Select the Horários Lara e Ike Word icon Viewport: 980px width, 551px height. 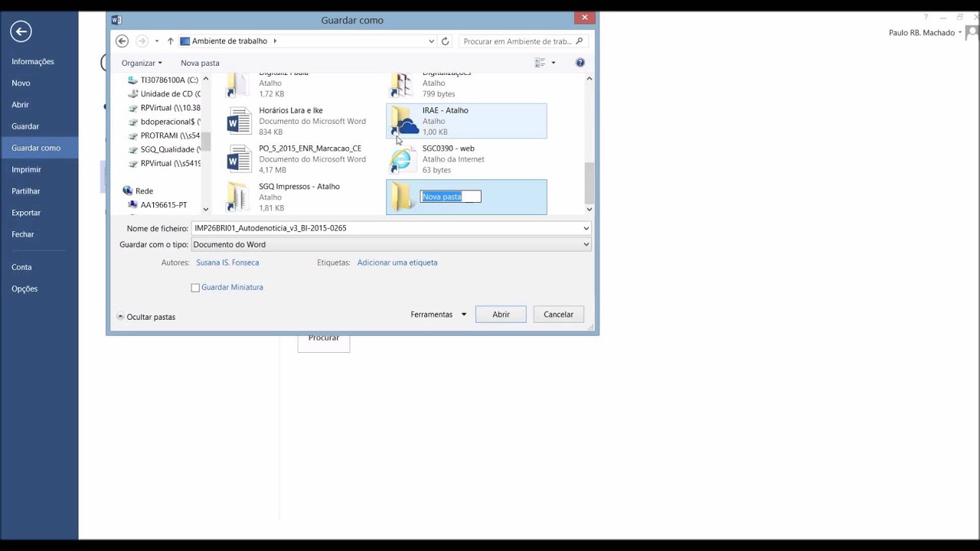239,121
